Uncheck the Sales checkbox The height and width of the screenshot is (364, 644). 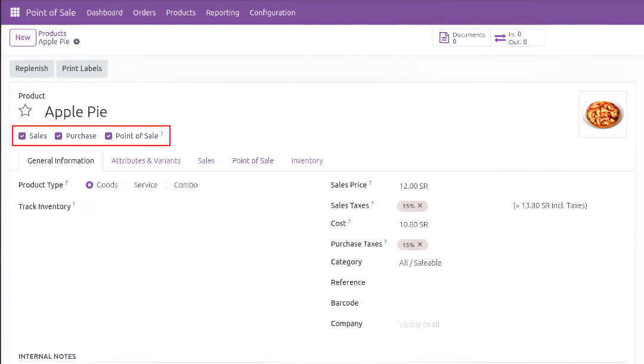point(22,136)
